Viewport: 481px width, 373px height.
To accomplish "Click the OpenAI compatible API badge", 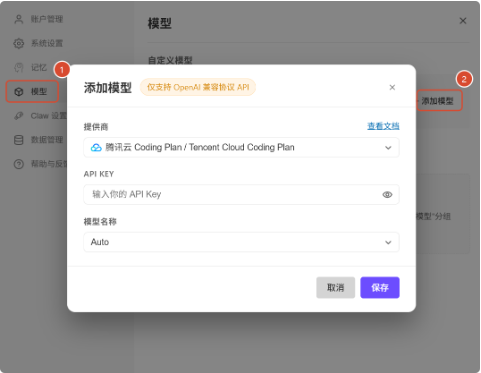I will tap(198, 87).
